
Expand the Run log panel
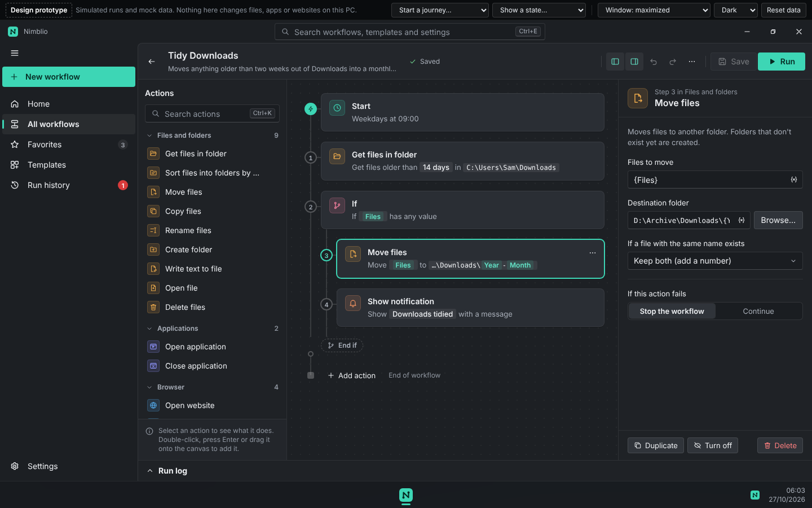167,471
